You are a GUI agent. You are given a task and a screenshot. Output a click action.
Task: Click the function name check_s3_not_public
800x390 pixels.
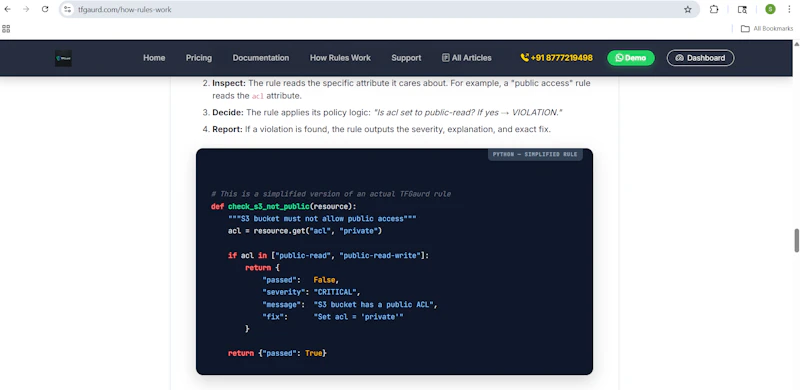268,207
